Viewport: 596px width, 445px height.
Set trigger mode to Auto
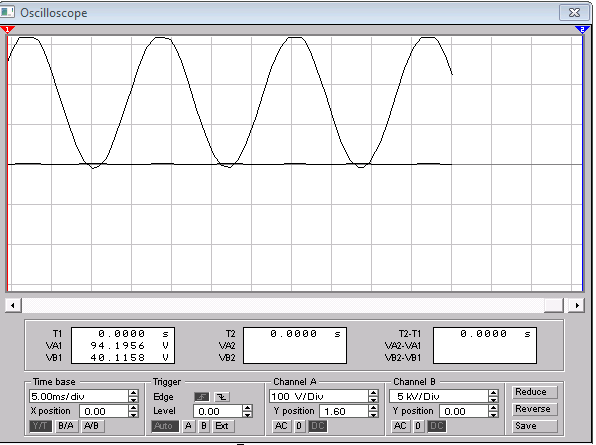(x=164, y=426)
